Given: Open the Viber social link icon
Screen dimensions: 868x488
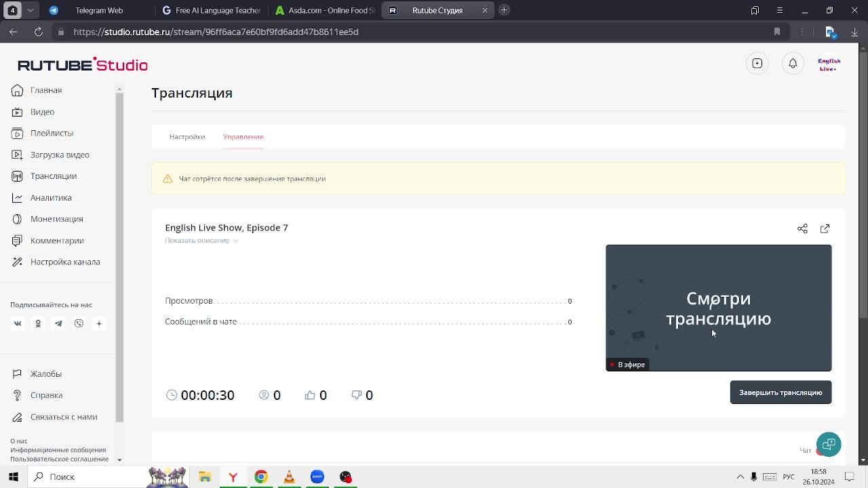Looking at the screenshot, I should tap(79, 324).
